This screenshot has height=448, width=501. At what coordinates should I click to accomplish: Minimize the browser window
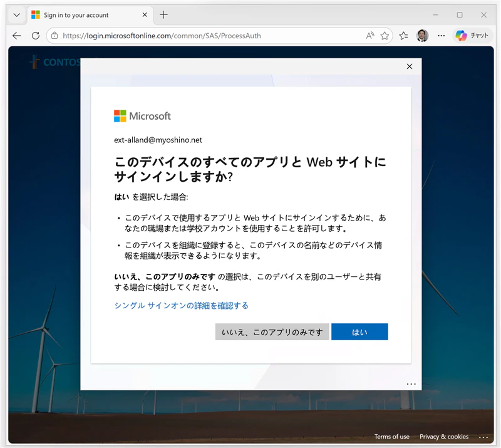click(x=435, y=14)
